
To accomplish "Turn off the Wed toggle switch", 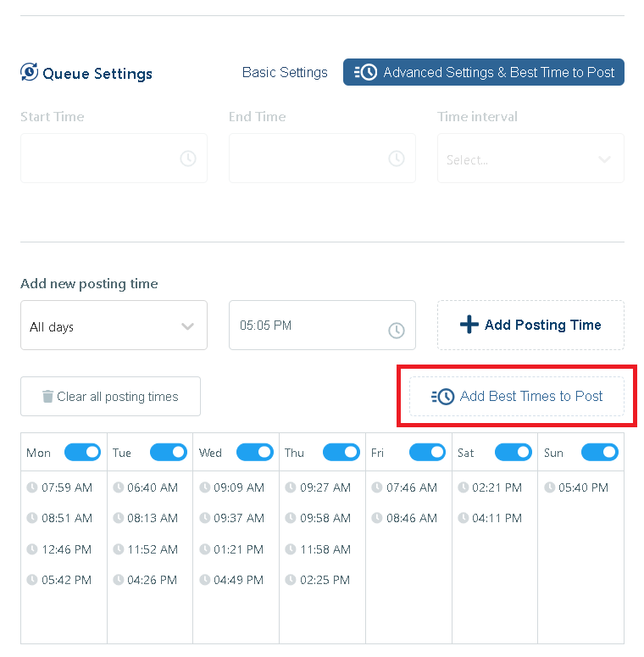I will point(255,453).
